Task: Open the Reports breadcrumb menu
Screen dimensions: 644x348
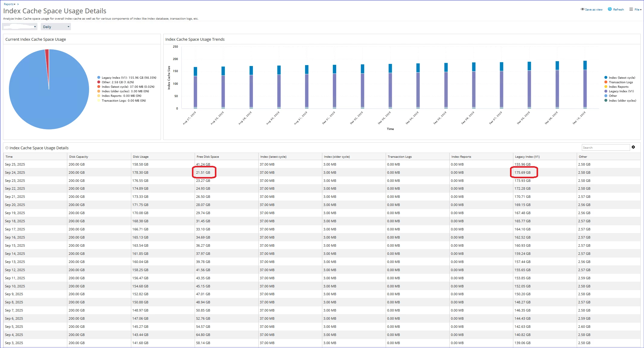Action: tap(9, 4)
